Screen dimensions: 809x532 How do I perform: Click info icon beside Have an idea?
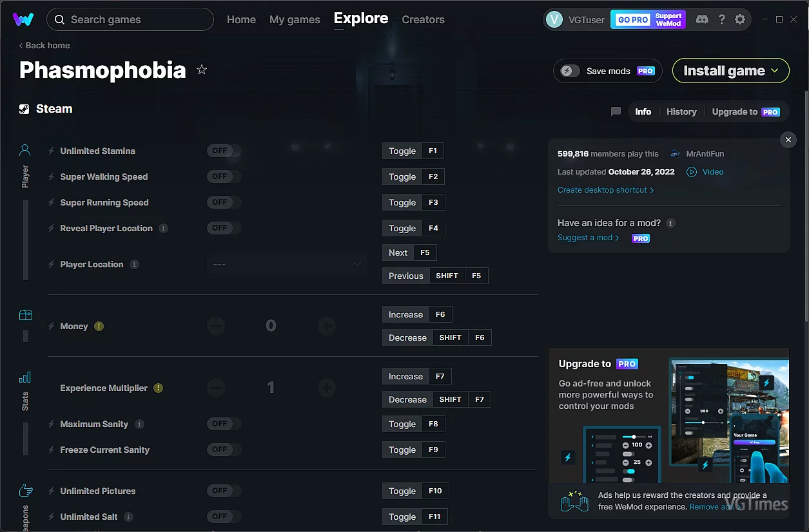click(x=670, y=223)
